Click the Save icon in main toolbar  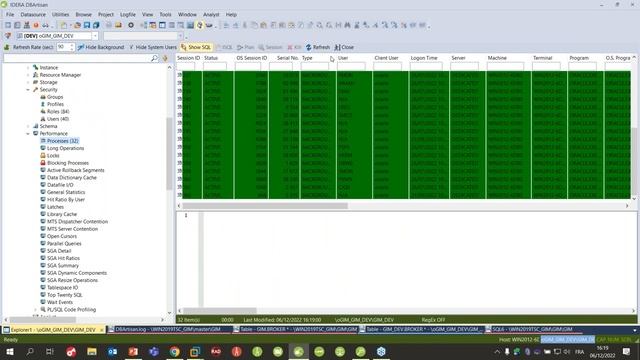[87, 25]
